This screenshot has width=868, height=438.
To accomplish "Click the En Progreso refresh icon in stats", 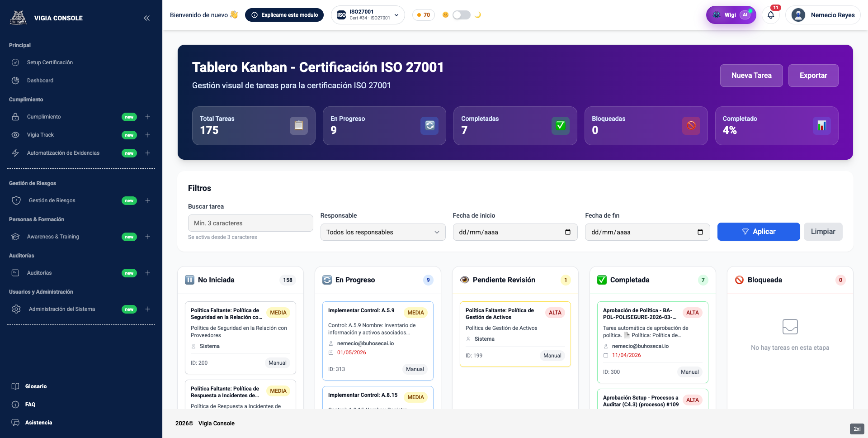I will click(x=429, y=126).
